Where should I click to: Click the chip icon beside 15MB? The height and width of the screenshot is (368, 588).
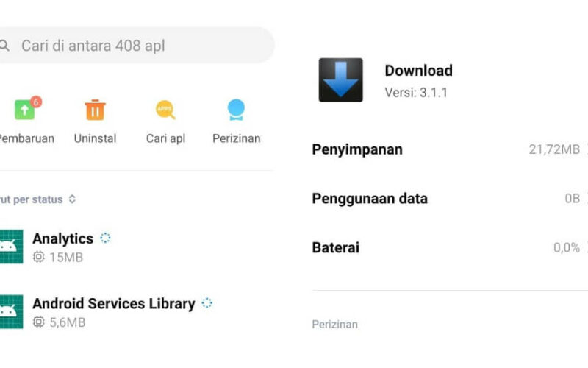pos(39,257)
